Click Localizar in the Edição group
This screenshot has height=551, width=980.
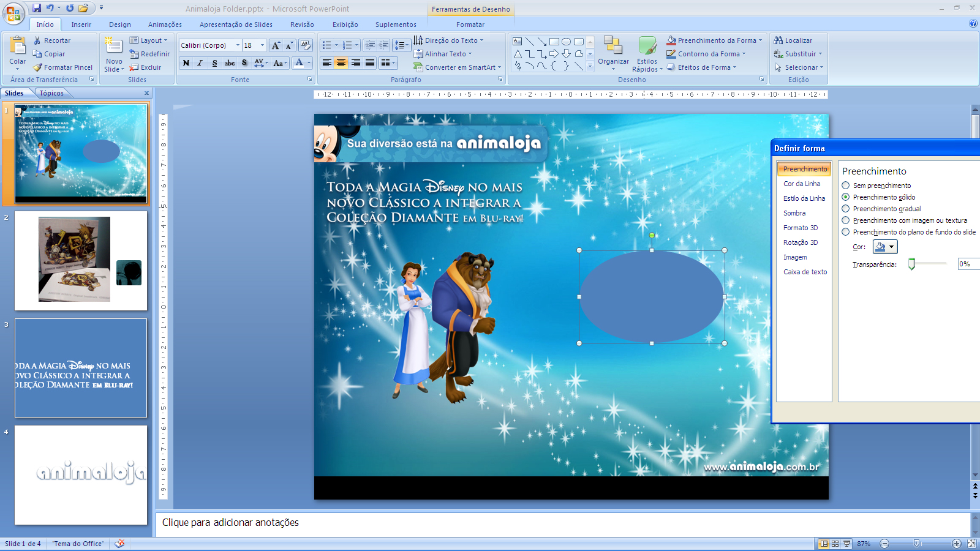[x=793, y=40]
